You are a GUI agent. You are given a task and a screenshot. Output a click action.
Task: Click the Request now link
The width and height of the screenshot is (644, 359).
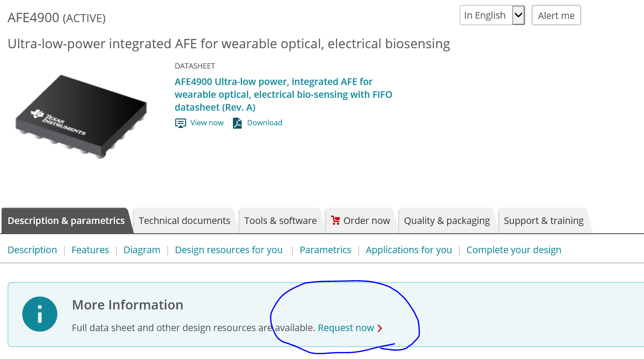click(x=346, y=328)
